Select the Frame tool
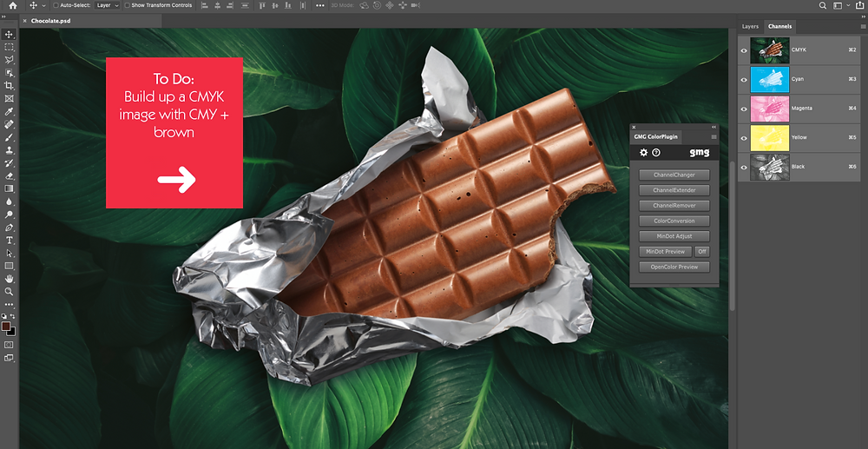This screenshot has height=449, width=868. pos(10,98)
